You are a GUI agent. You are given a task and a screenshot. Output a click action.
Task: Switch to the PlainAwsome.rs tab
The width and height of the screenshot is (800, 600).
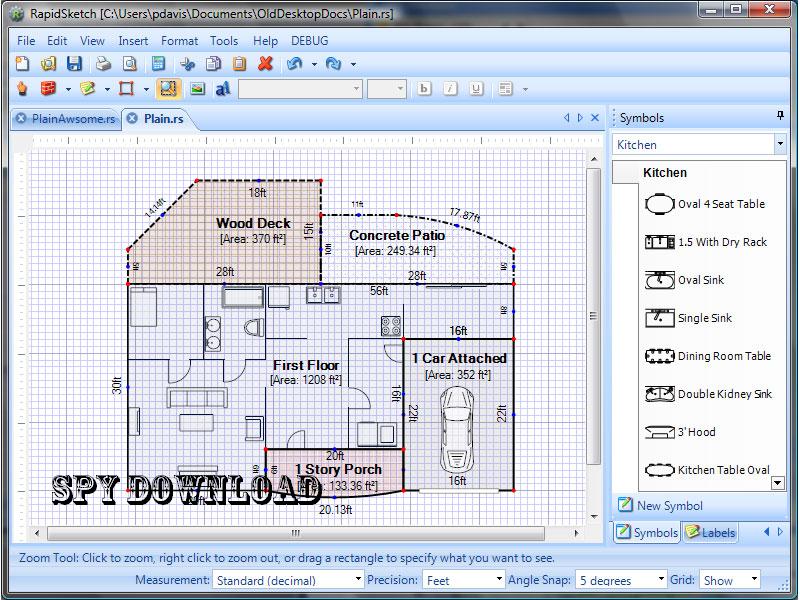click(x=73, y=118)
